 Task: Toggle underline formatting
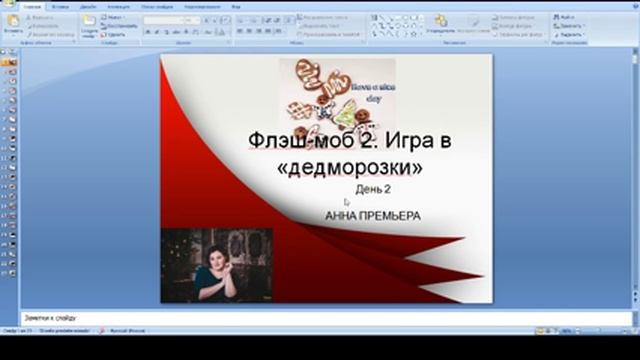coord(167,32)
